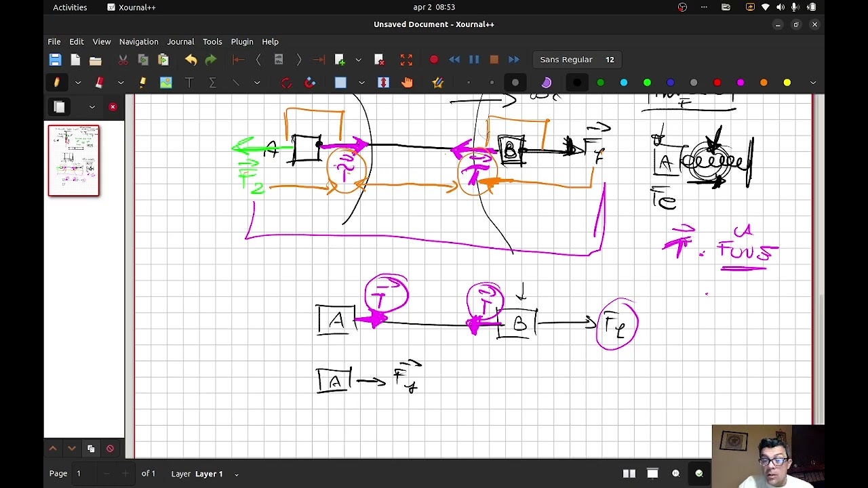Open the File menu
This screenshot has width=868, height=488.
click(x=54, y=41)
